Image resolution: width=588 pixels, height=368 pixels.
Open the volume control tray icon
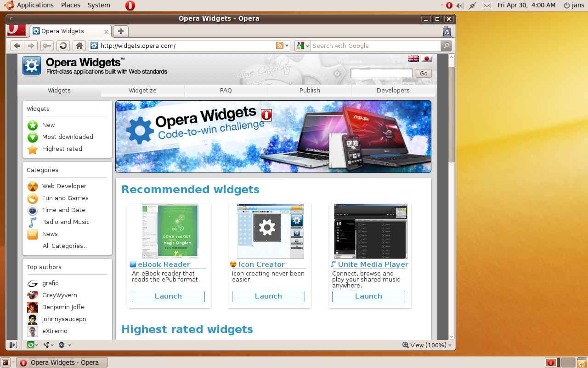pyautogui.click(x=460, y=6)
